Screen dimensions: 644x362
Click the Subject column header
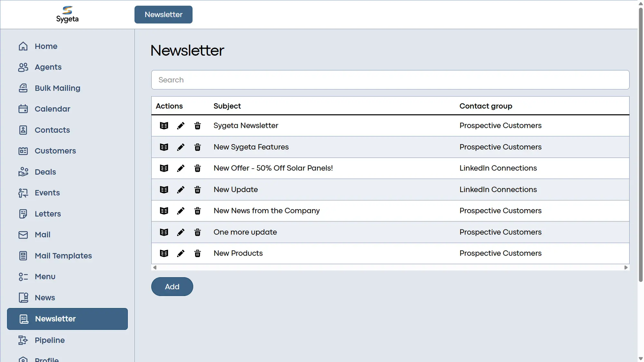(227, 106)
